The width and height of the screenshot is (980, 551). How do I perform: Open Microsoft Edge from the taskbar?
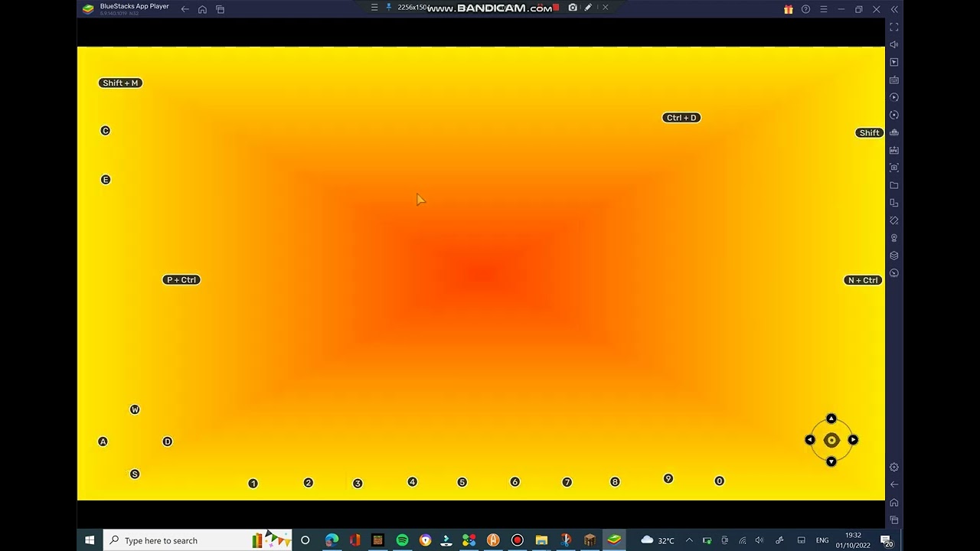pyautogui.click(x=332, y=540)
